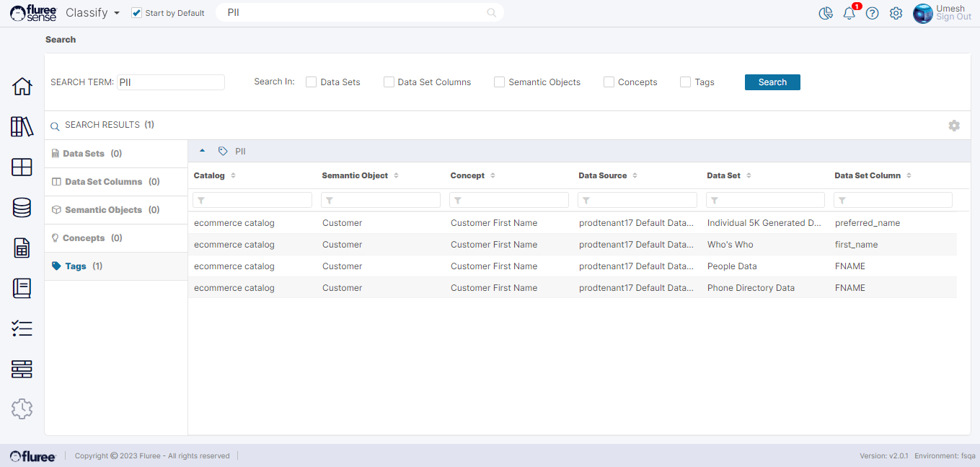This screenshot has height=467, width=980.
Task: Click the Sign Out link
Action: tap(953, 17)
